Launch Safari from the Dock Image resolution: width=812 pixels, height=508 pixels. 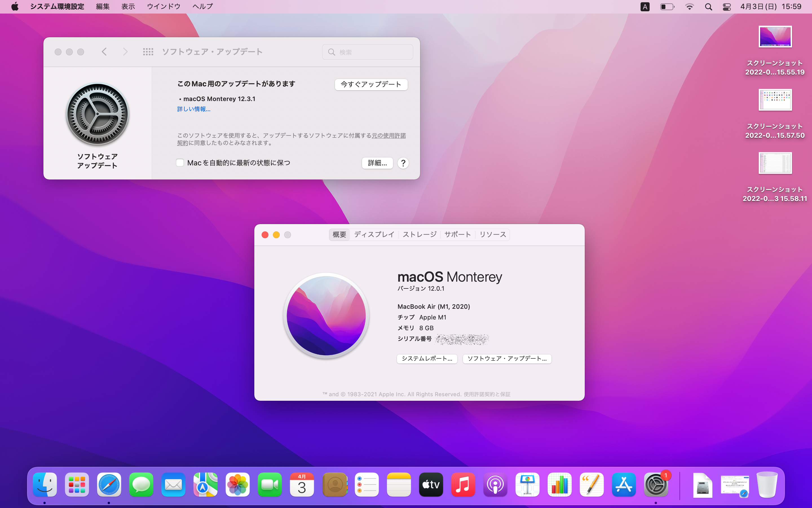pos(109,485)
